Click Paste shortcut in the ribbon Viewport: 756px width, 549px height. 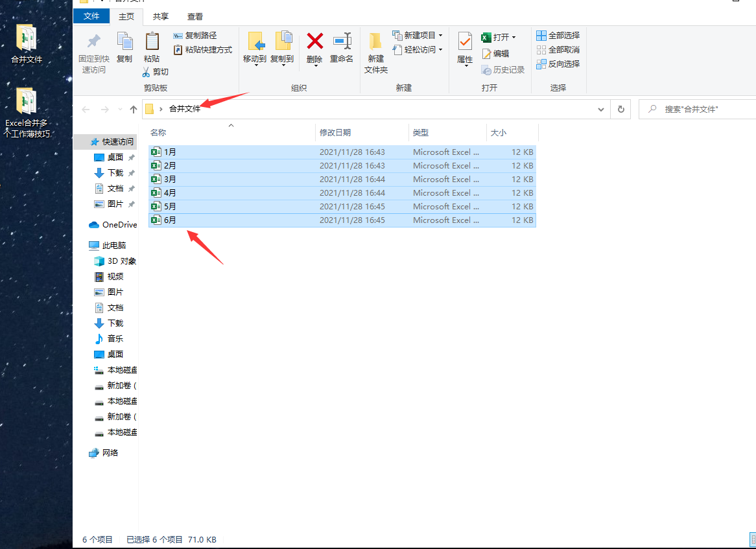click(x=202, y=50)
